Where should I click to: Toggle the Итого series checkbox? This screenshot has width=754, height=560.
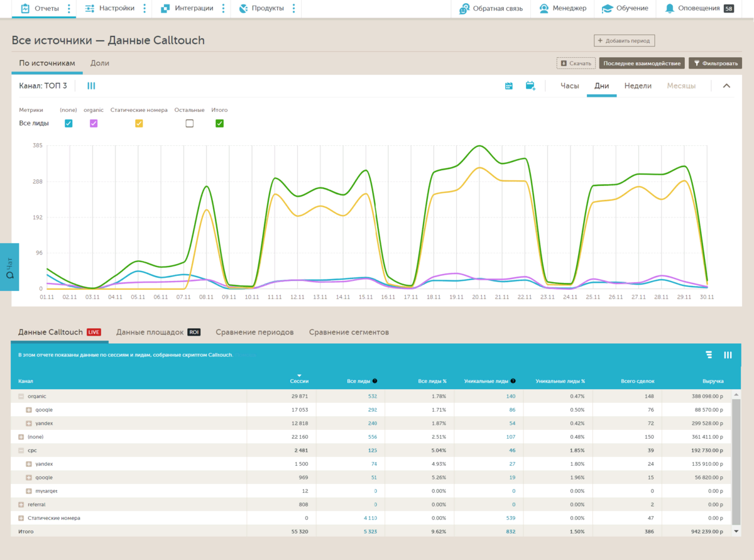[219, 123]
